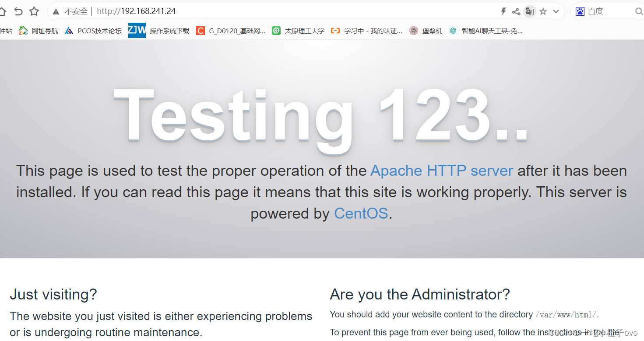Screen dimensions: 644x341
Task: Open the 智能AI聊天工具 bookmark
Action: pos(486,31)
